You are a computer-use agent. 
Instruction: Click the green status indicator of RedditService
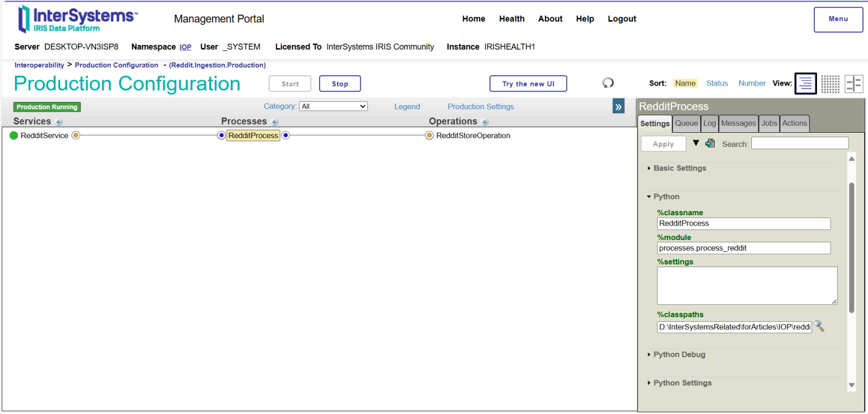pyautogui.click(x=14, y=135)
